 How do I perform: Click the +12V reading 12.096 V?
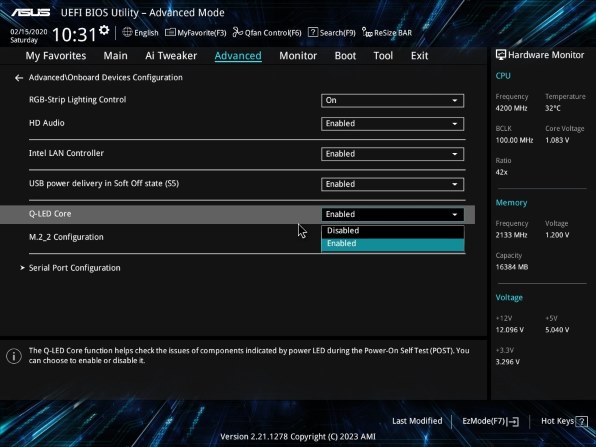point(509,330)
